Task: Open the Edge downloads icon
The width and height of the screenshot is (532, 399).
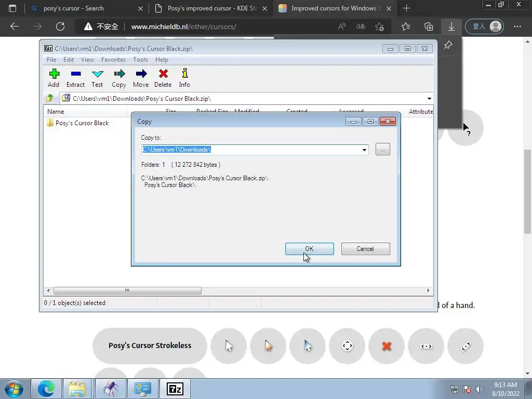Action: pos(451,26)
